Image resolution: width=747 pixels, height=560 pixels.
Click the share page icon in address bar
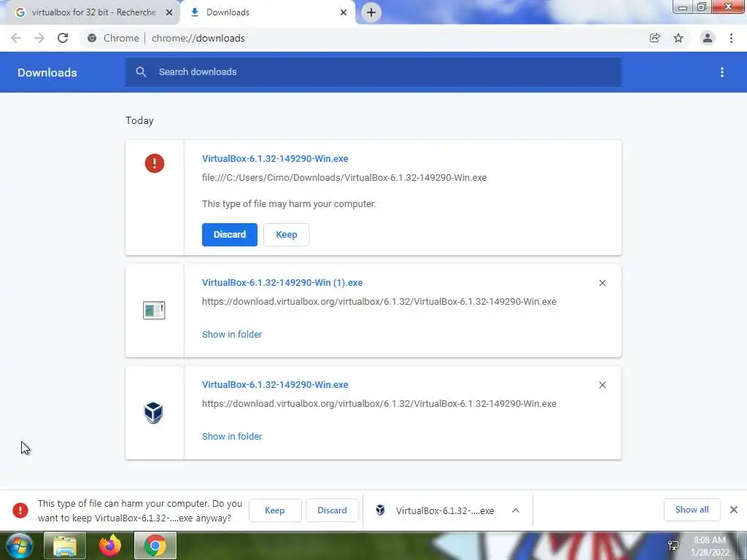click(x=655, y=38)
